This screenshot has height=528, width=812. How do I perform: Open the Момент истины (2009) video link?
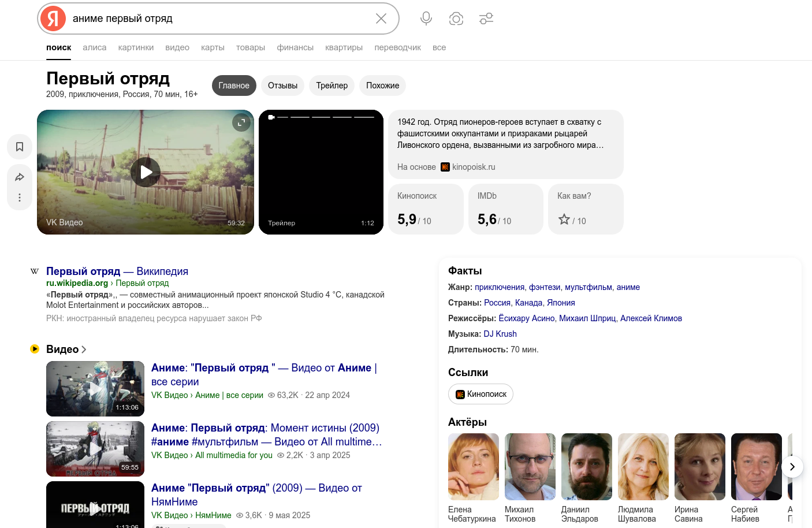click(x=266, y=434)
